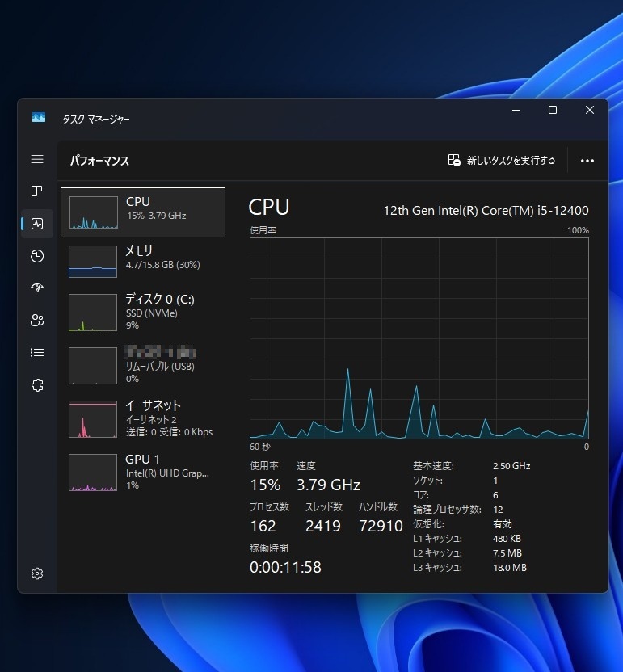
Task: Click the 論理プロセッサ数 label
Action: coord(447,509)
